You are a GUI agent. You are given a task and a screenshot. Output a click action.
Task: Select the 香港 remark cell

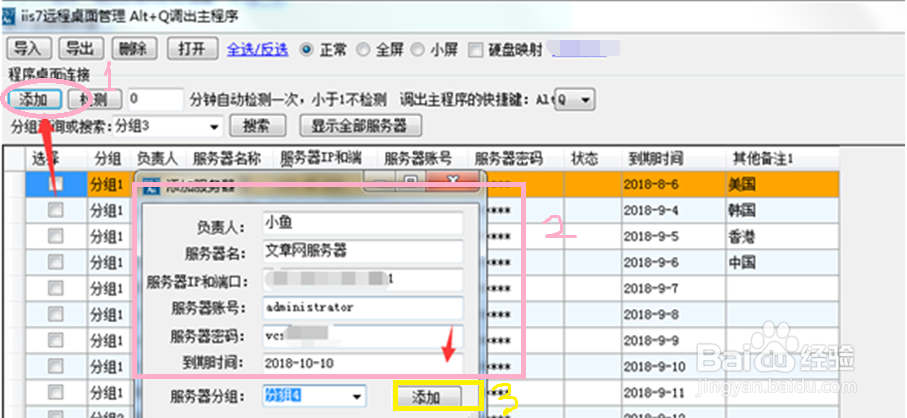(781, 236)
